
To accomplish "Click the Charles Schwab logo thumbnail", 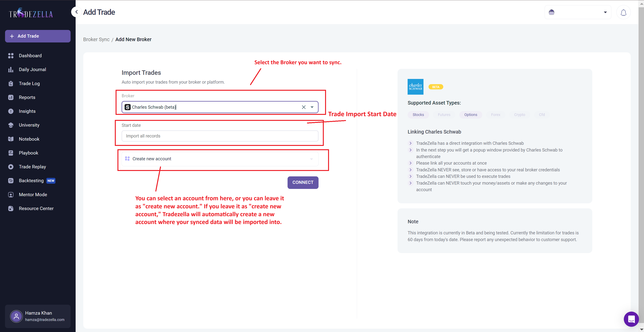I will pos(415,87).
